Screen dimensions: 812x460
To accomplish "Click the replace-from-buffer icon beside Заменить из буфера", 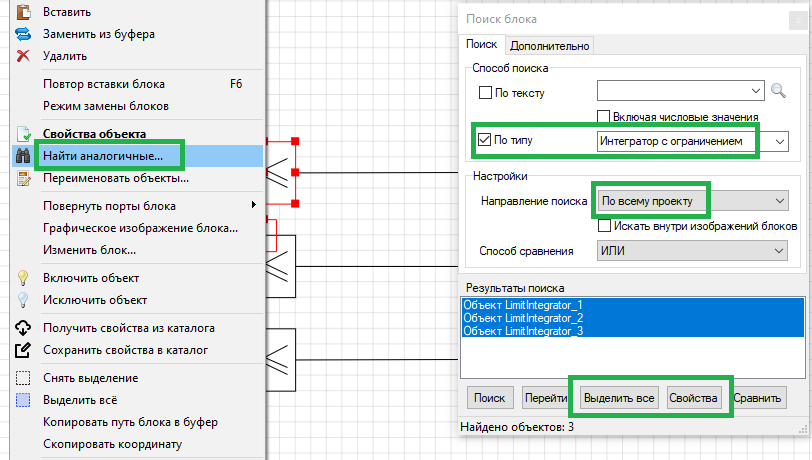I will pos(23,34).
